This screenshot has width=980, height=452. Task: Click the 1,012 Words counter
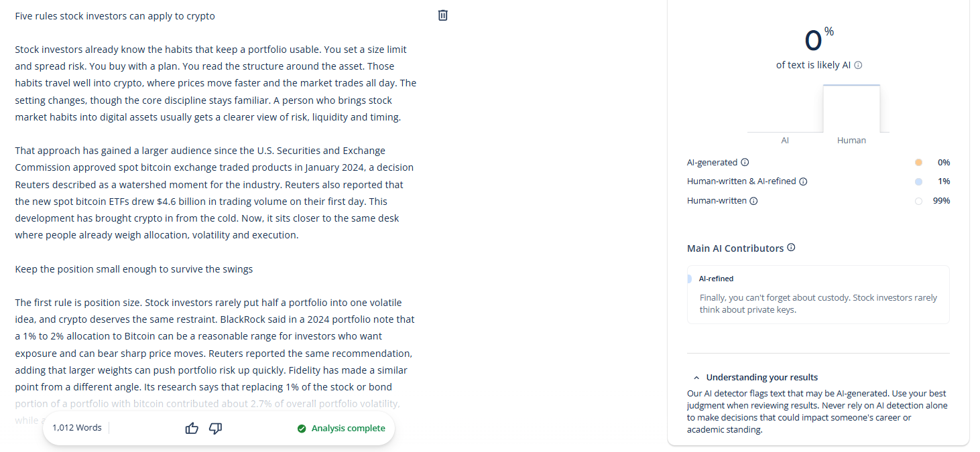point(77,428)
